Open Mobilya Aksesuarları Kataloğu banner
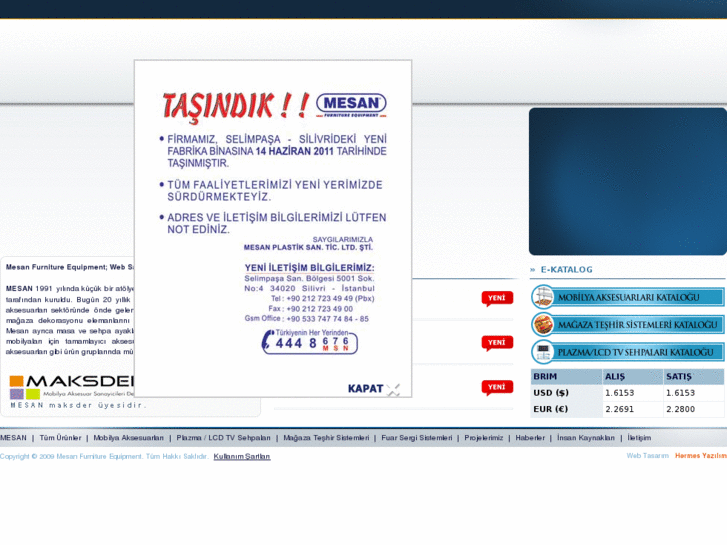727x545 pixels. [627, 297]
